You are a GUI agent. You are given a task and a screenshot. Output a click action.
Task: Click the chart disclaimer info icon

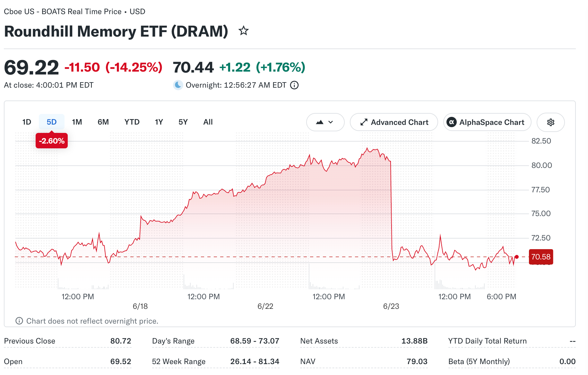coord(19,321)
